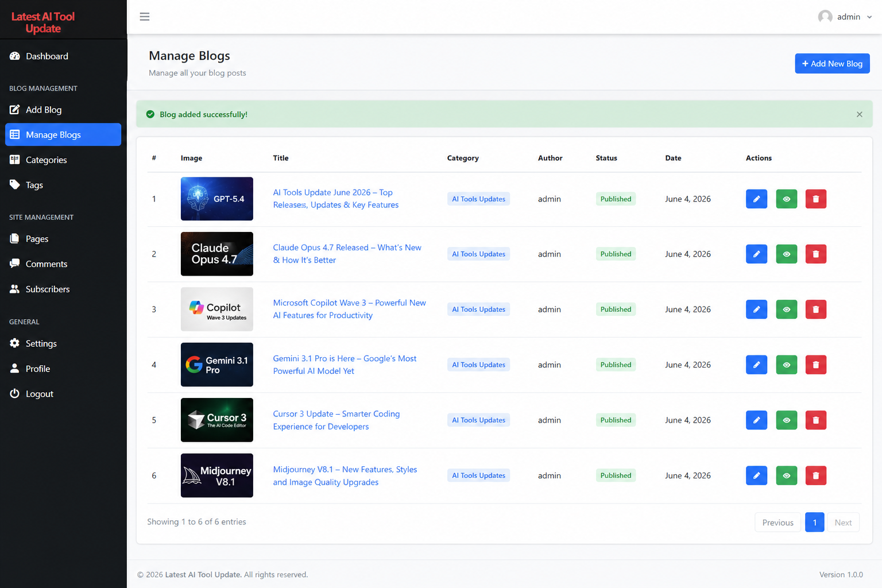Open Subscribers in the sidebar
Viewport: 882px width, 588px height.
[x=63, y=289]
